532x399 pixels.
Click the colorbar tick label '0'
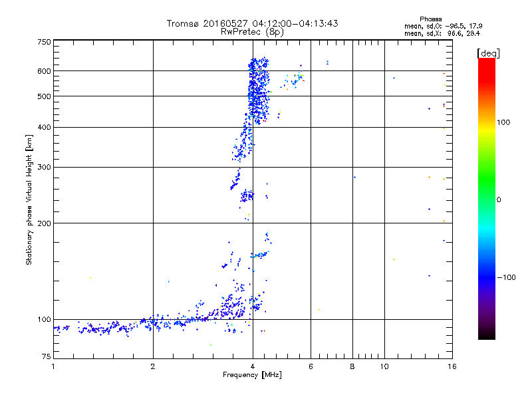point(499,200)
